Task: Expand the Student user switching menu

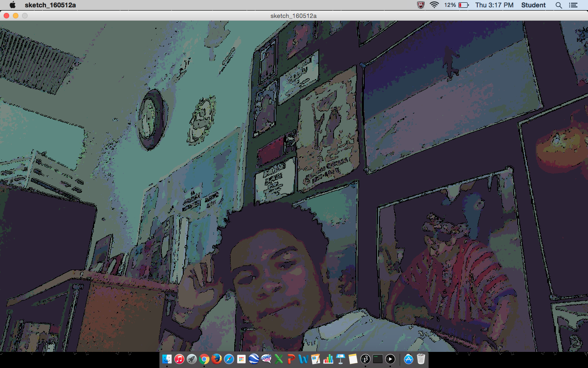Action: tap(533, 5)
